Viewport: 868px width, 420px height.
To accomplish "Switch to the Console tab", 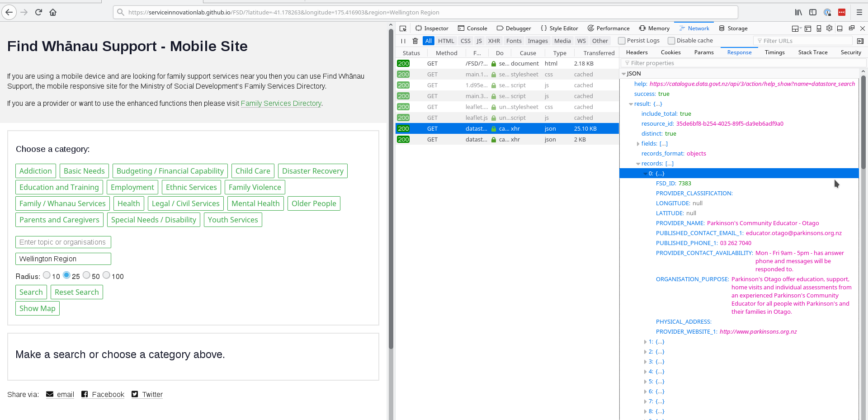I will pos(472,28).
